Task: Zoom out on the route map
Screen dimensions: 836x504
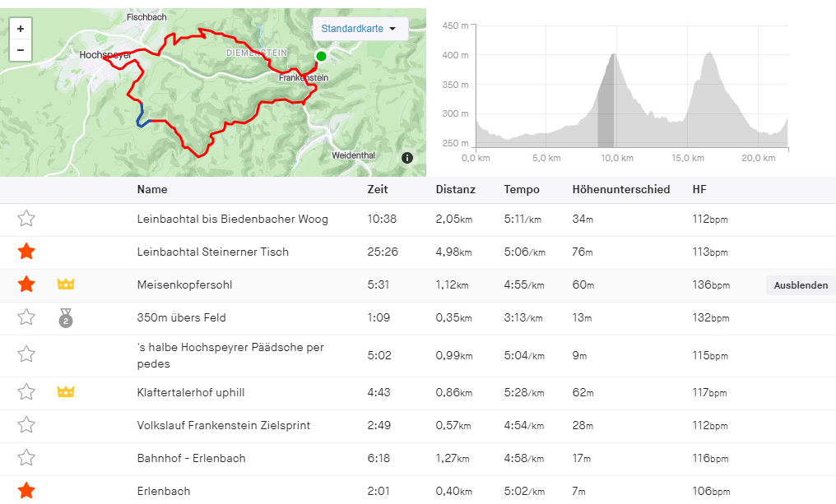Action: click(20, 50)
